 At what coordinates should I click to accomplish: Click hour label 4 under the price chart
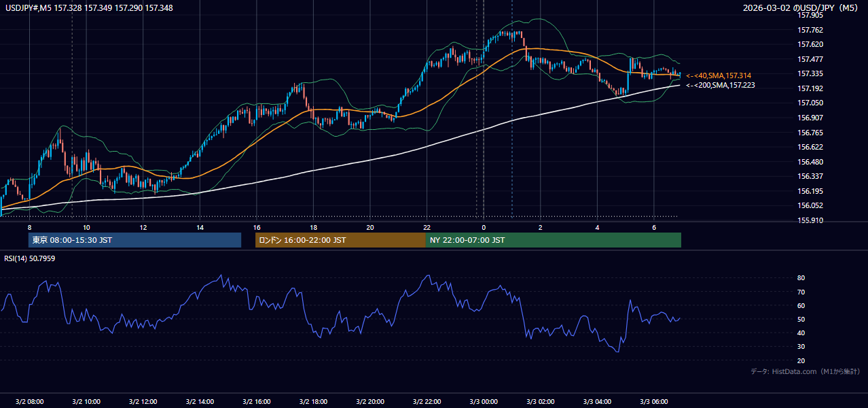point(597,227)
